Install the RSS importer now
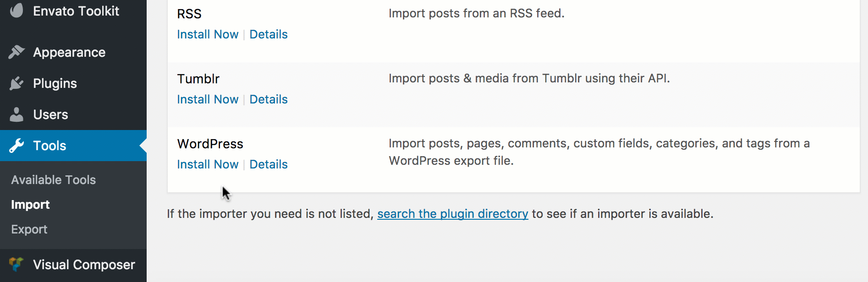This screenshot has height=282, width=868. [x=208, y=34]
